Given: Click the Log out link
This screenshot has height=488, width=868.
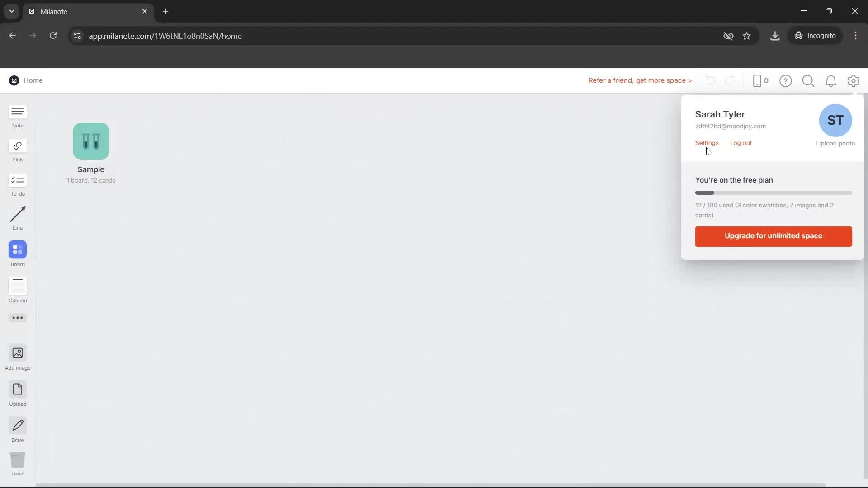Looking at the screenshot, I should (x=741, y=143).
